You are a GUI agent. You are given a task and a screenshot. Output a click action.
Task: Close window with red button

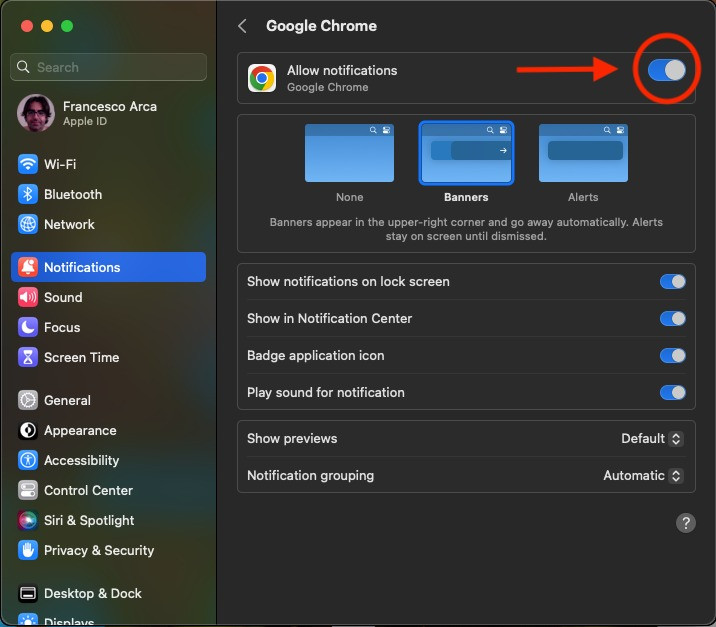click(x=27, y=26)
